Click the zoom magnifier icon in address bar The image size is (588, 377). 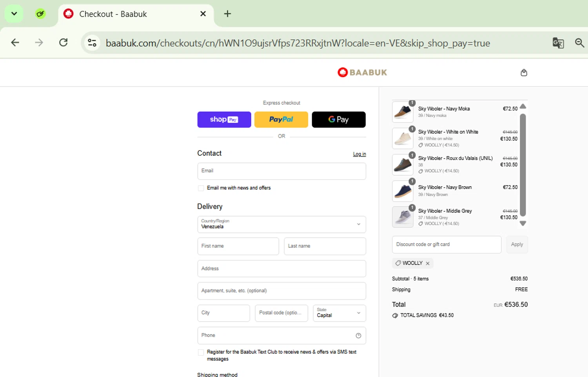(x=579, y=43)
